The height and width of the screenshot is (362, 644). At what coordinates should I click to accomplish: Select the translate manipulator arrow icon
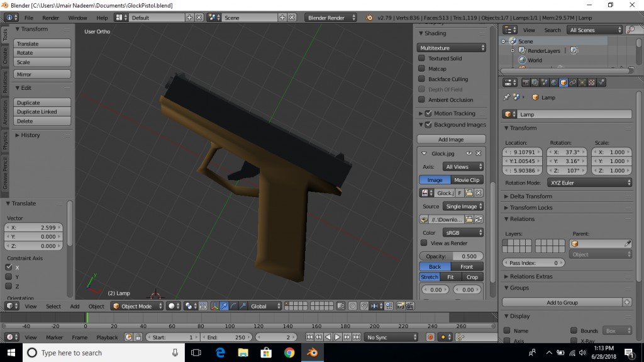(224, 306)
